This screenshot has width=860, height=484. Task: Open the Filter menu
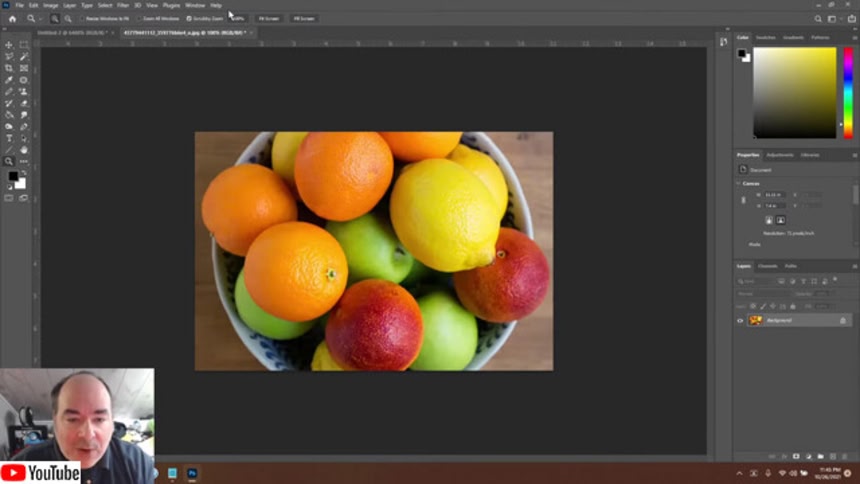click(x=123, y=5)
